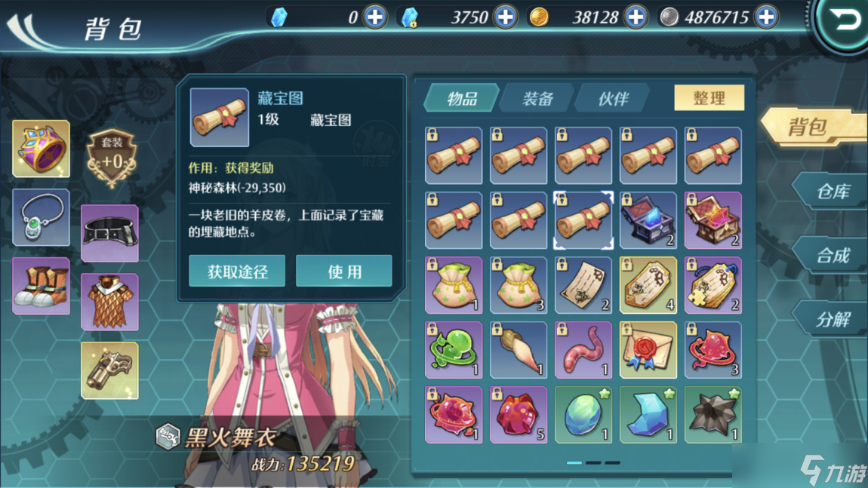Click the 整理 sort button

pos(709,98)
